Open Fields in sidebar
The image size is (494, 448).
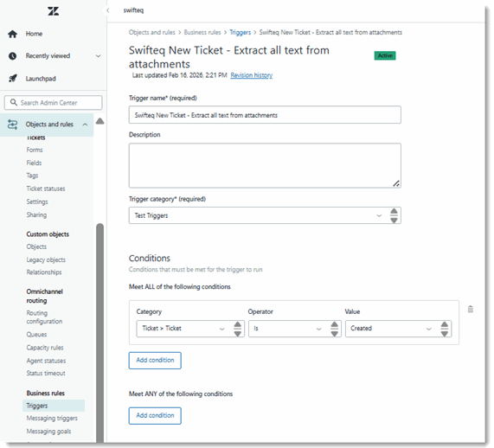tap(34, 163)
